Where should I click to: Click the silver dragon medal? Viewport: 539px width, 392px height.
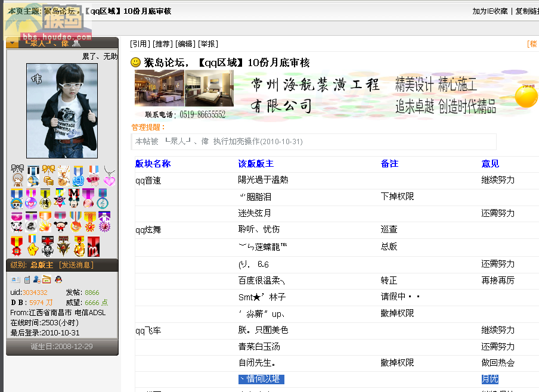[x=31, y=222]
